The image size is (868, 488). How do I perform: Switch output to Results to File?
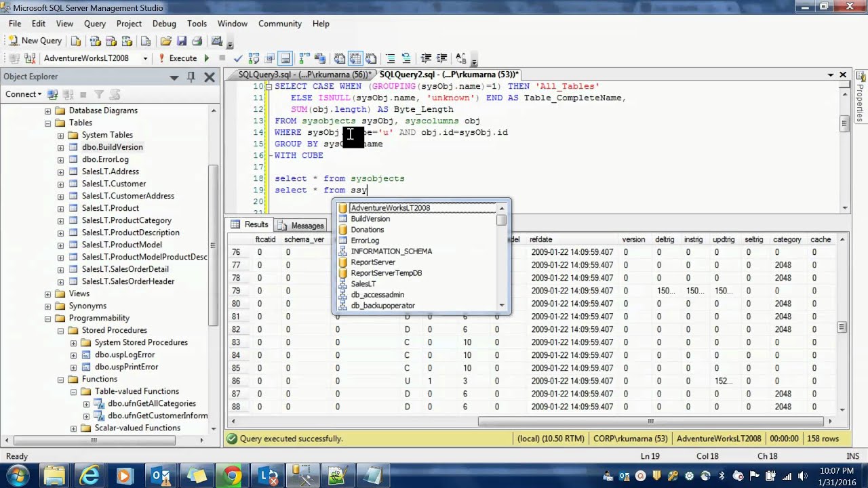pyautogui.click(x=370, y=58)
